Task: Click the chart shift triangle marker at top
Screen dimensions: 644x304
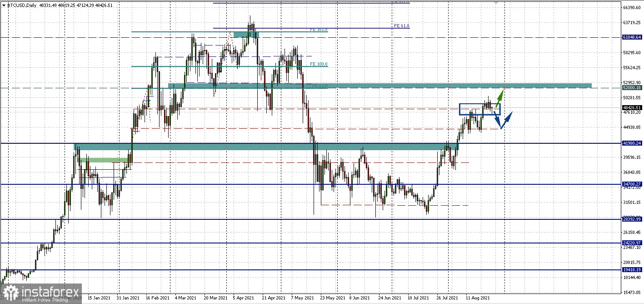Action: pos(496,3)
